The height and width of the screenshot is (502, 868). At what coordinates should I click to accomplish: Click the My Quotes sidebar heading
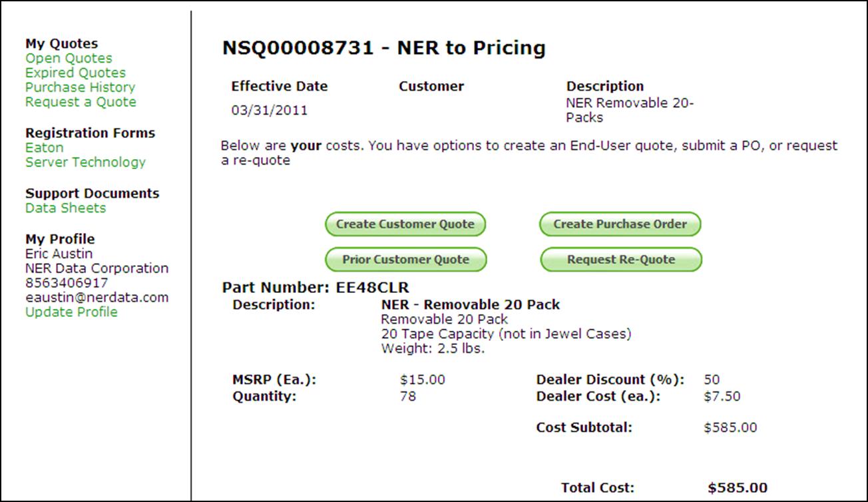(x=61, y=44)
